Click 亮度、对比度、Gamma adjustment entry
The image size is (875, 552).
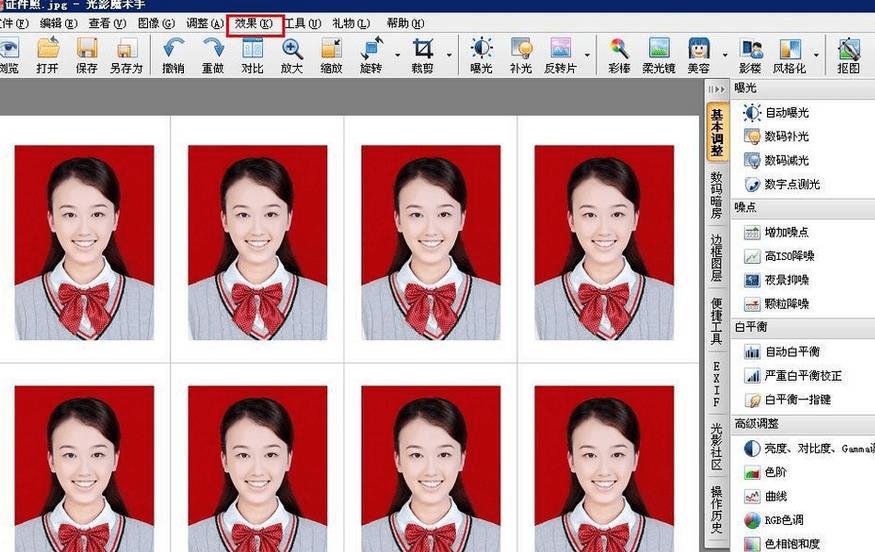[x=809, y=448]
